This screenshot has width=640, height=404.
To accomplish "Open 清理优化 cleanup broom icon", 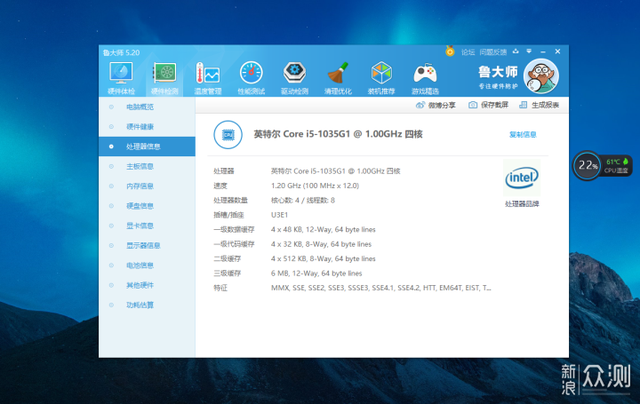I will 338,78.
